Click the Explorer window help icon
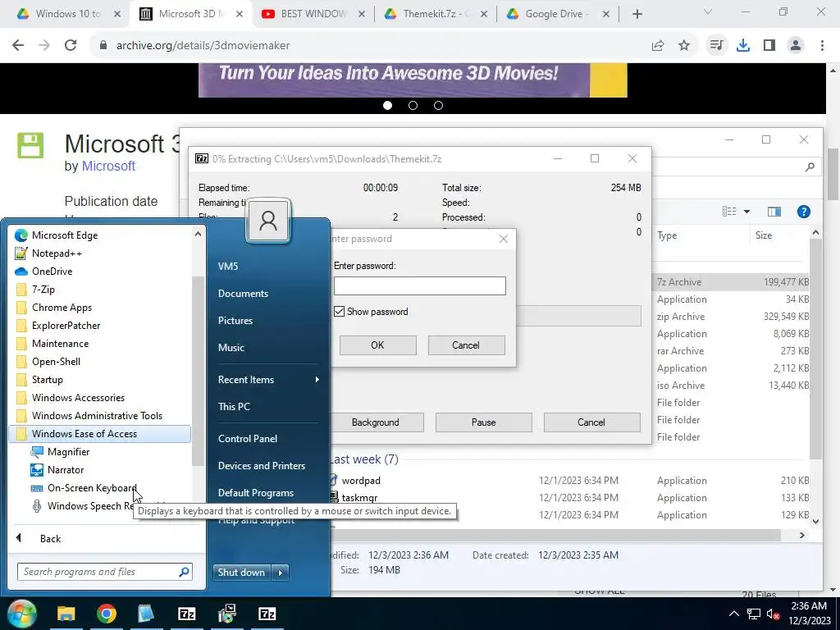 click(804, 212)
